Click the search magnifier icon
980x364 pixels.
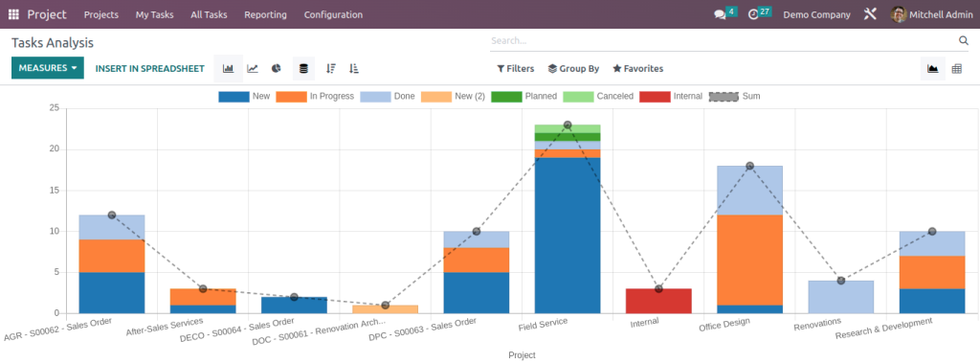pyautogui.click(x=963, y=40)
